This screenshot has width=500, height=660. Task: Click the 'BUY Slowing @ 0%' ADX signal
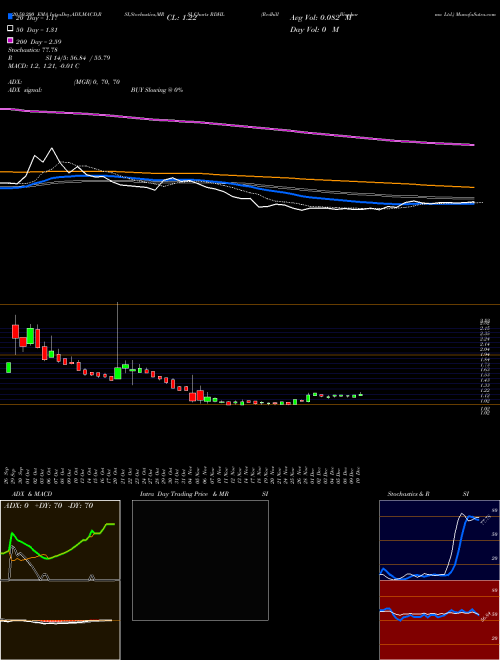(x=157, y=90)
